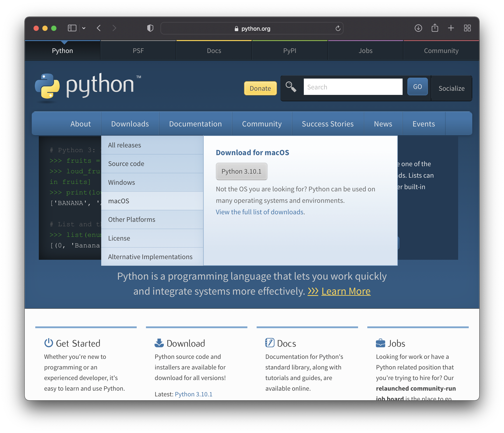Switch to the PSF top tab
This screenshot has width=504, height=433.
click(x=138, y=51)
